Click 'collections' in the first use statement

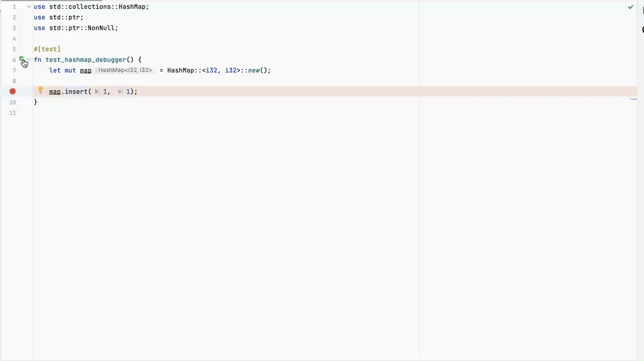click(90, 7)
